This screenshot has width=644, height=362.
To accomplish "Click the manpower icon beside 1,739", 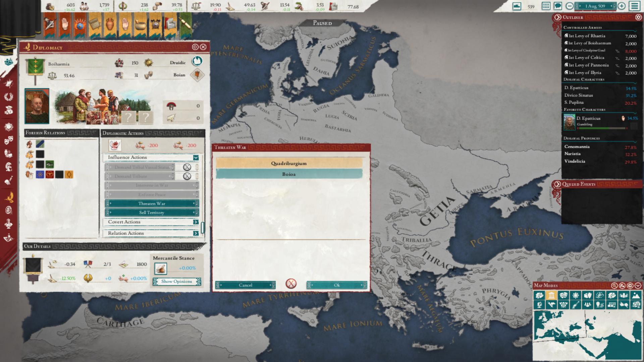I will (x=84, y=6).
